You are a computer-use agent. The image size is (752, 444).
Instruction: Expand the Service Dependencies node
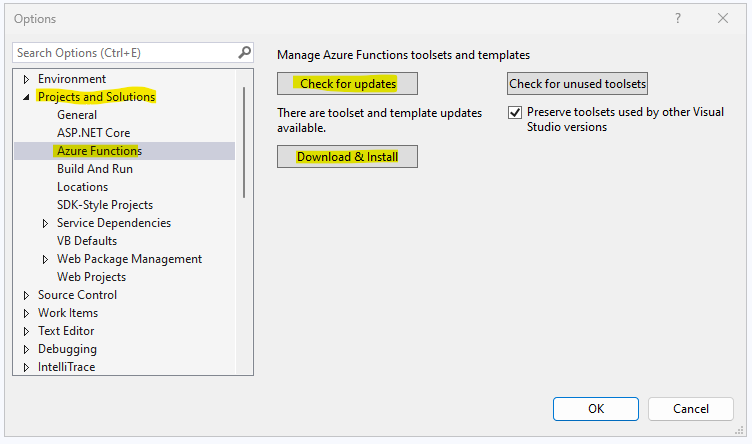tap(45, 223)
